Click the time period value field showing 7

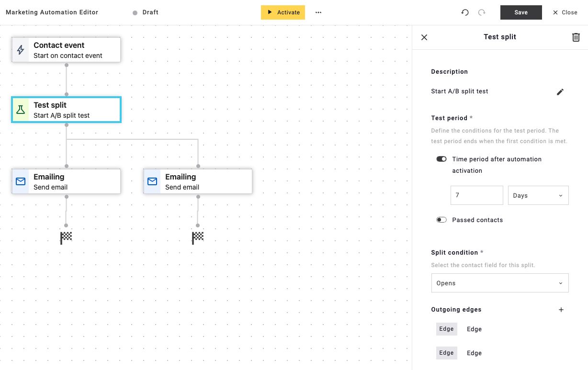click(x=477, y=195)
